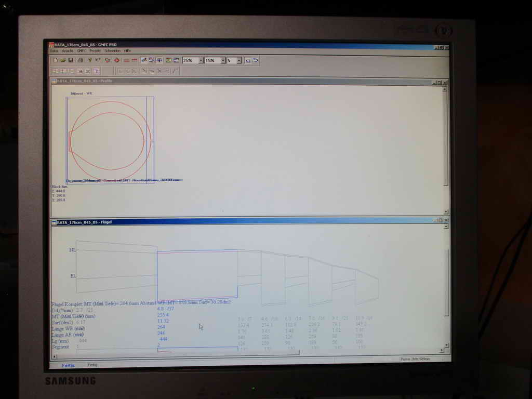This screenshot has width=532, height=399.
Task: Click the Print icon in the toolbar
Action: click(x=80, y=60)
